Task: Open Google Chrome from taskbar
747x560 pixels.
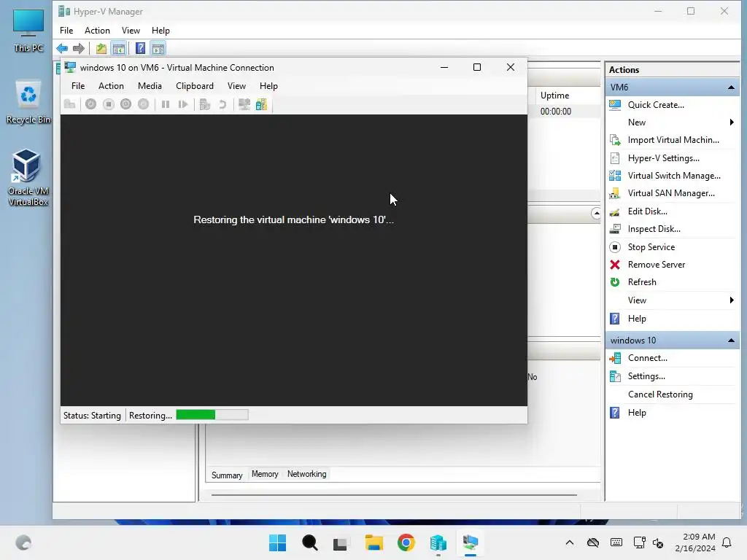Action: point(406,542)
